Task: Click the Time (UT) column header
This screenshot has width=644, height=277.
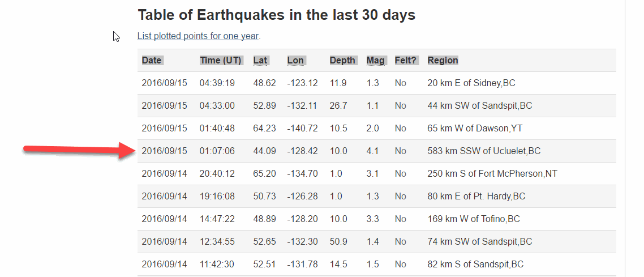Action: click(220, 61)
